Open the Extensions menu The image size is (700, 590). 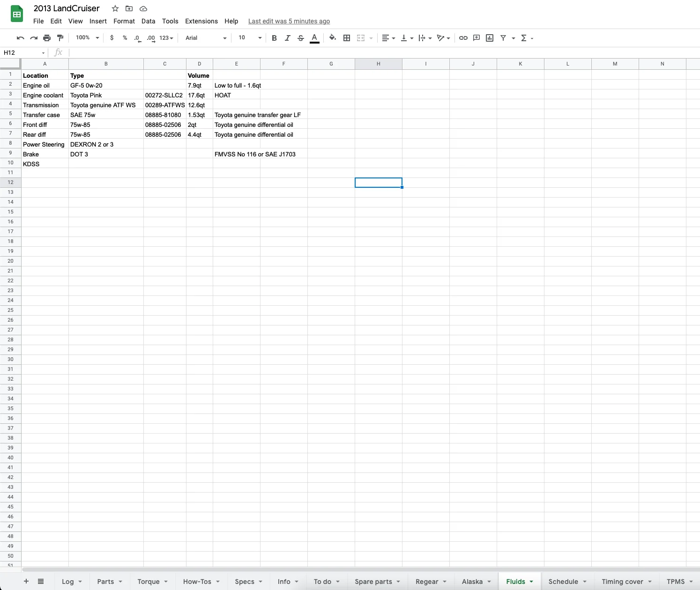[201, 21]
